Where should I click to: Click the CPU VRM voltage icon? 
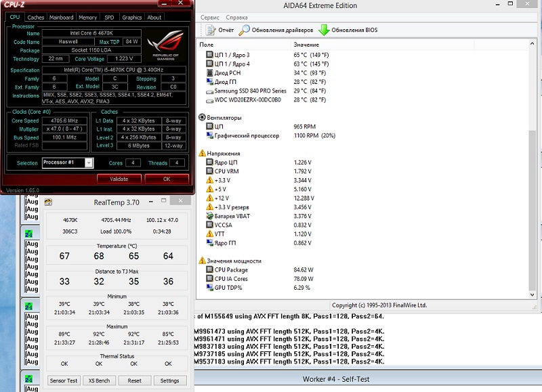pos(209,171)
